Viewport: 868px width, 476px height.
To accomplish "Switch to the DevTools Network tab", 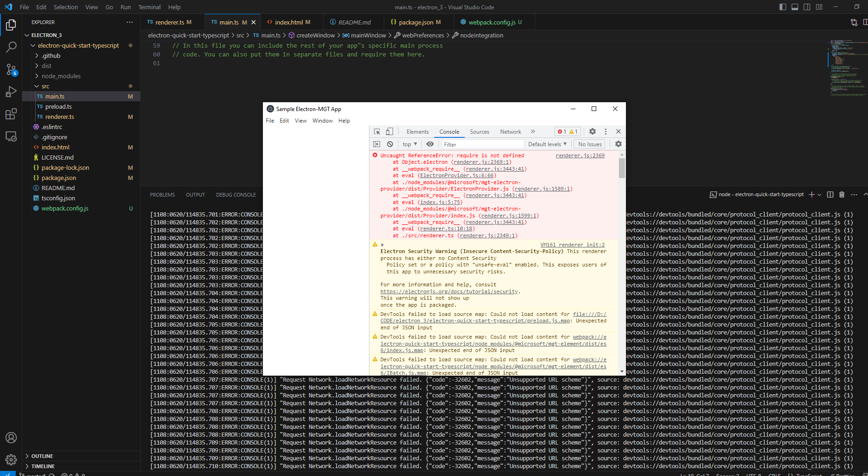I will click(511, 132).
